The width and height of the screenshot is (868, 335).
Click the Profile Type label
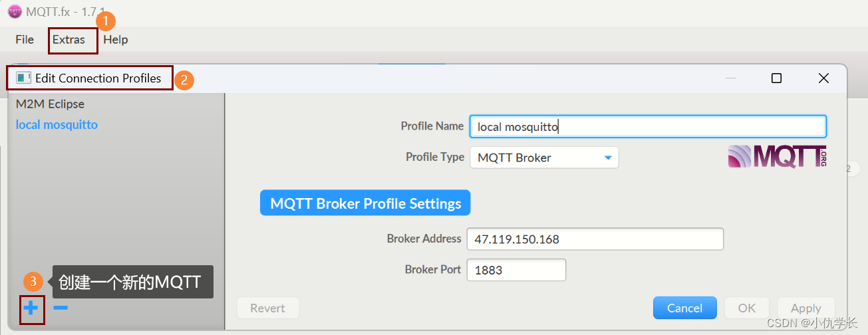pyautogui.click(x=435, y=157)
